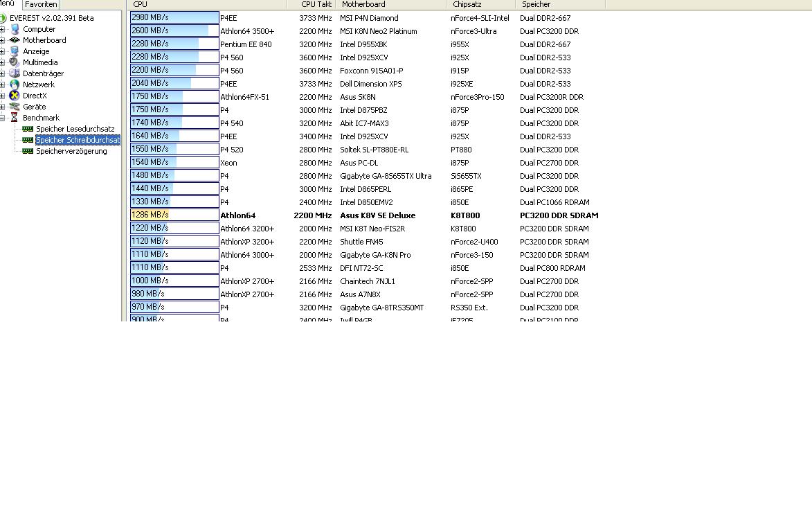Click the Pentium EE 840 CPU cell
This screenshot has width=812, height=532.
coord(246,44)
